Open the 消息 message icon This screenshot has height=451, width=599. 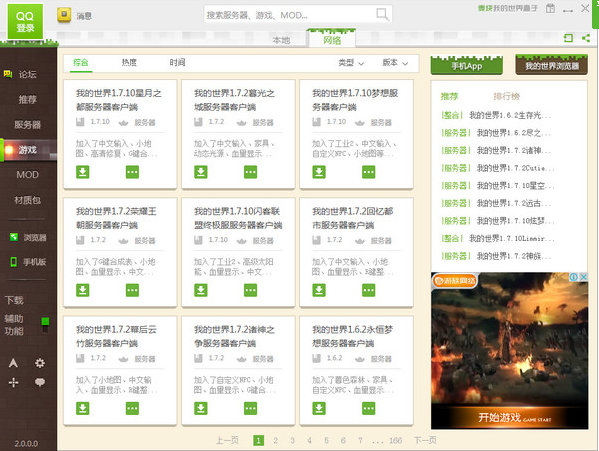point(64,15)
